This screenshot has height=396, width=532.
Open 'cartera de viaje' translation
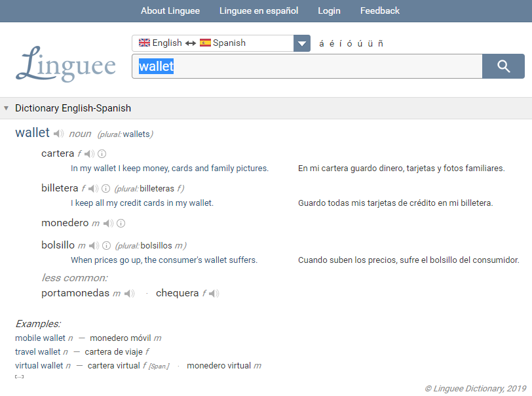coord(113,352)
